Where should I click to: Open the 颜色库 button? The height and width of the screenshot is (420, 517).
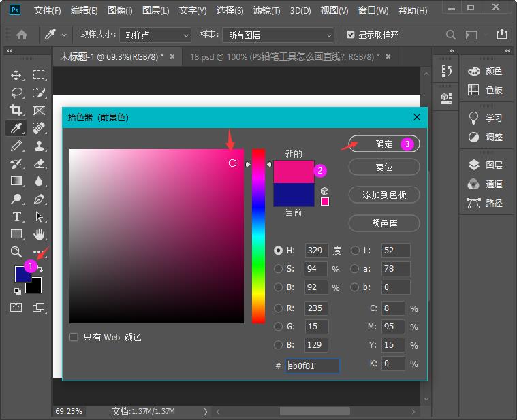[x=384, y=223]
